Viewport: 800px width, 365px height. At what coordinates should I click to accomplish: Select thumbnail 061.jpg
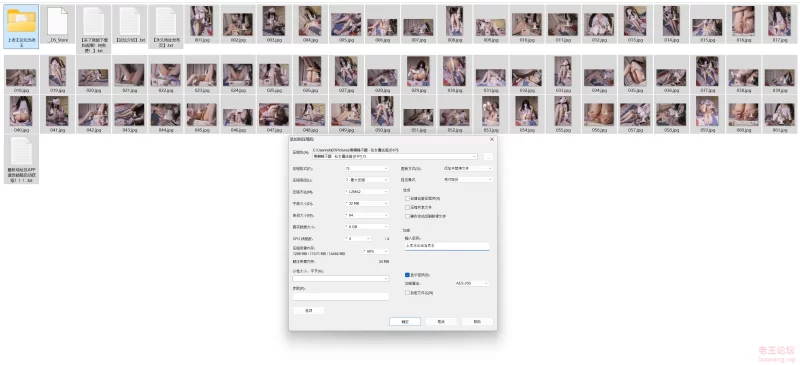coord(779,114)
